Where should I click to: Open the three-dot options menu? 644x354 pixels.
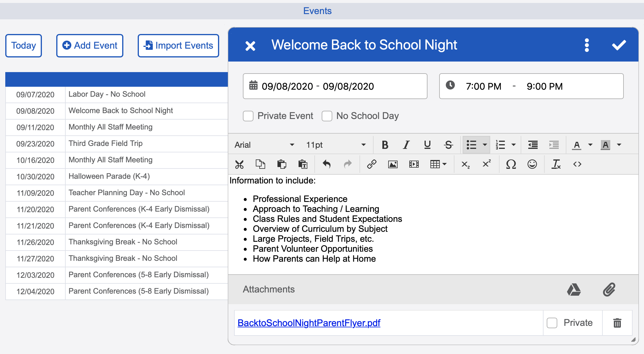[587, 45]
